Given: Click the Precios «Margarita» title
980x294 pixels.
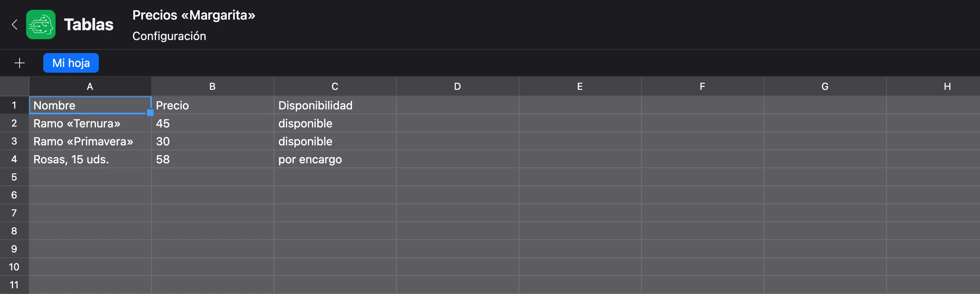Looking at the screenshot, I should tap(194, 15).
